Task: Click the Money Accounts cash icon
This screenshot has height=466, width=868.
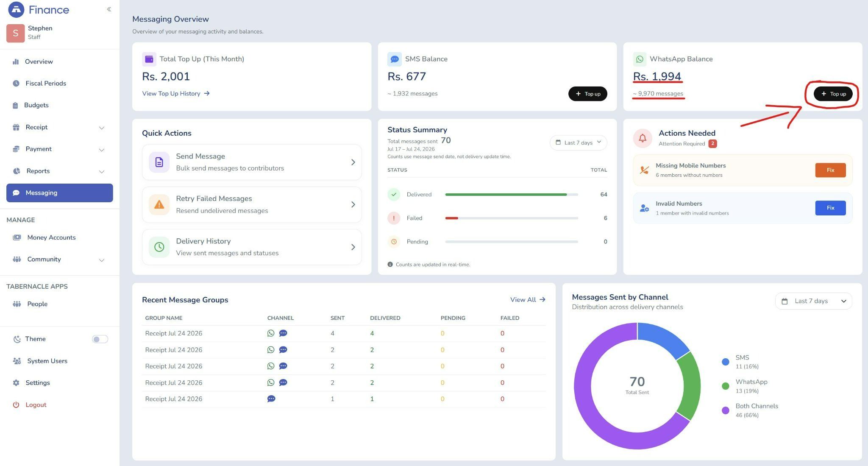Action: [17, 237]
